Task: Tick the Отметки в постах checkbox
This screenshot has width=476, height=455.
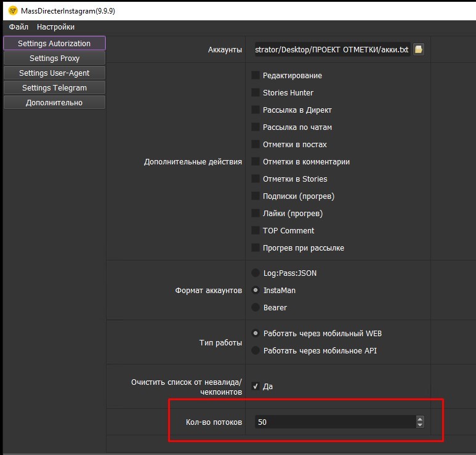Action: tap(256, 144)
